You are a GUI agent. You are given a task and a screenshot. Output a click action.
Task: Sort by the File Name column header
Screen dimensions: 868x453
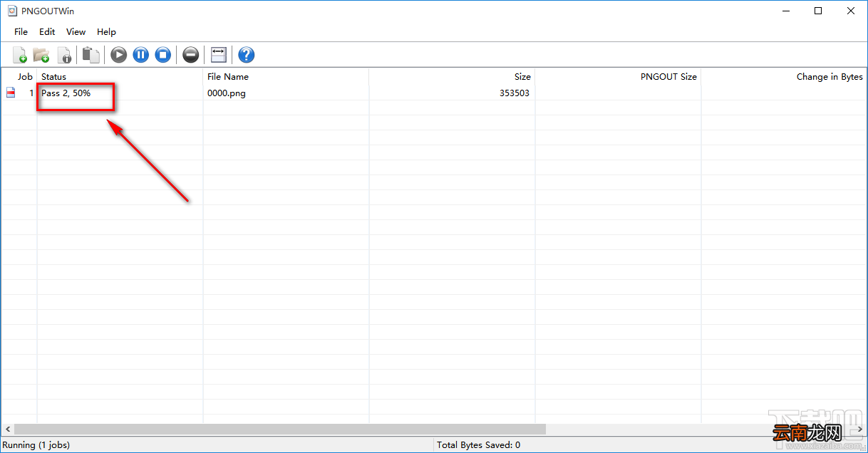[286, 76]
